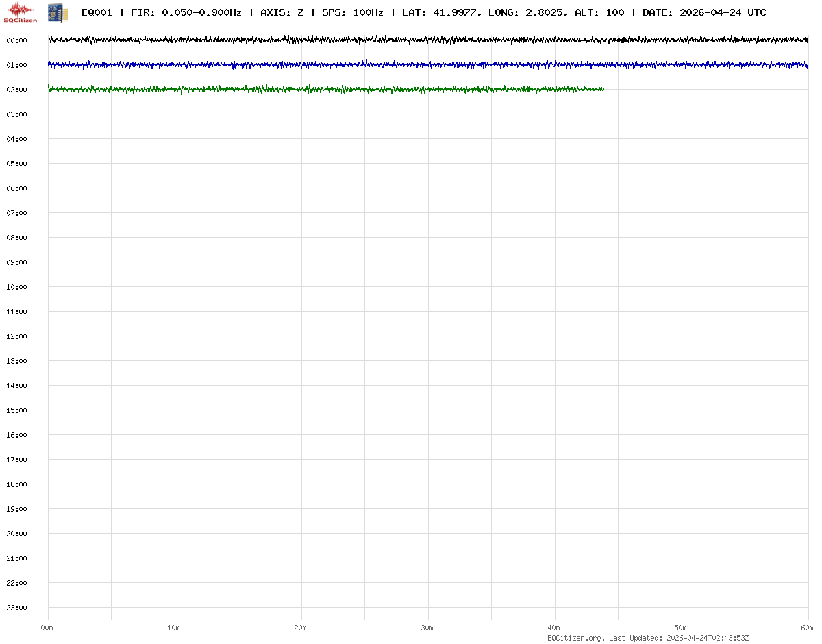The image size is (822, 644).
Task: Select the 12:00 hour row label
Action: click(16, 336)
